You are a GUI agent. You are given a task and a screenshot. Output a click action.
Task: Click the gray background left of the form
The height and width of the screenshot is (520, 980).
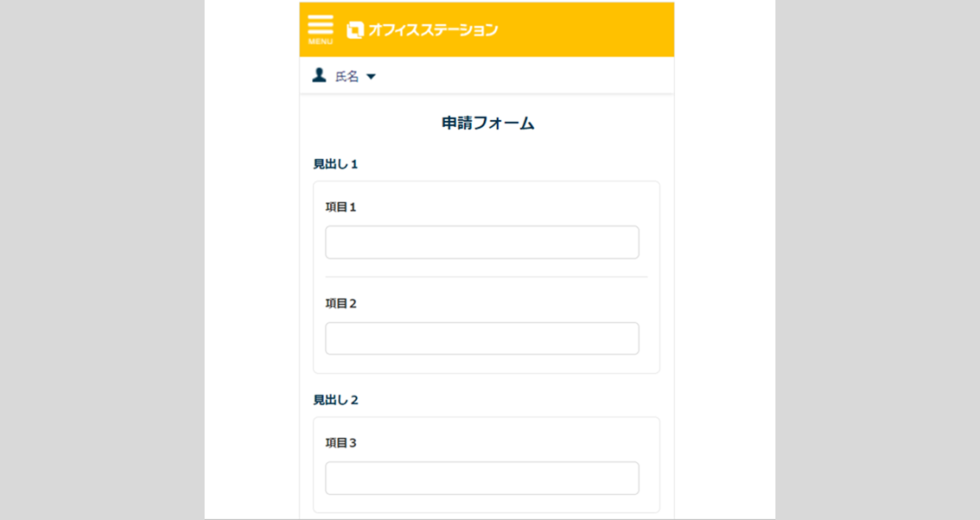(x=102, y=259)
